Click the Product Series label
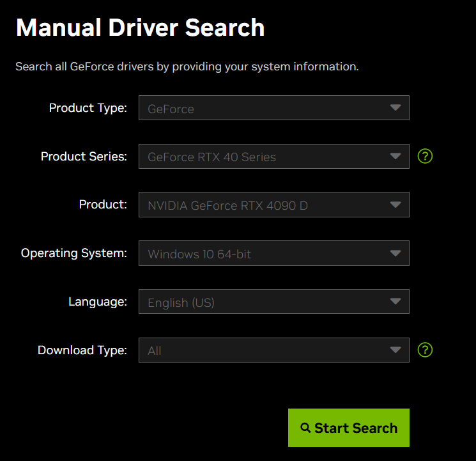Viewport: 476px width, 461px height. pyautogui.click(x=84, y=156)
